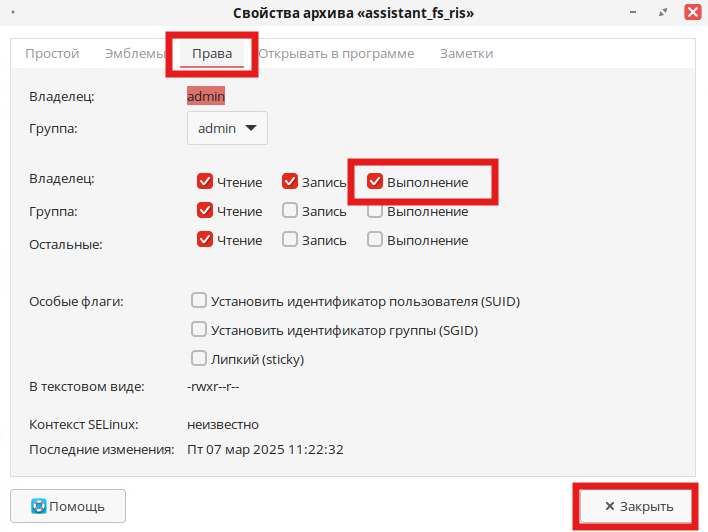Viewport: 708px width, 532px height.
Task: Open the Открывать в программе tab
Action: point(336,54)
